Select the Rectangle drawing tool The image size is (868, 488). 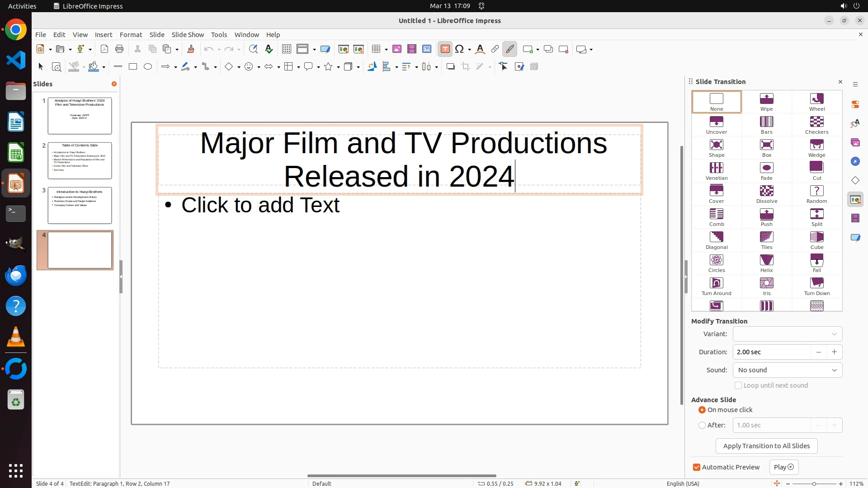pos(133,67)
